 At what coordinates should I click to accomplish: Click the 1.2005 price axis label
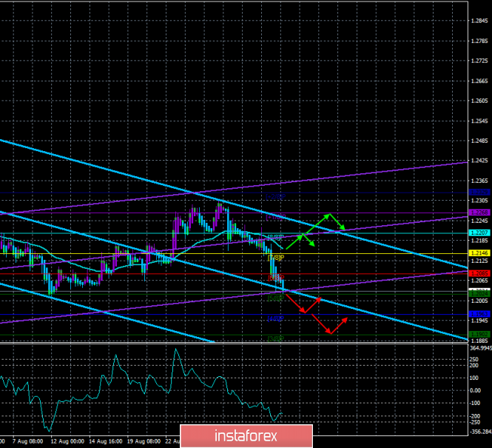pos(479,301)
